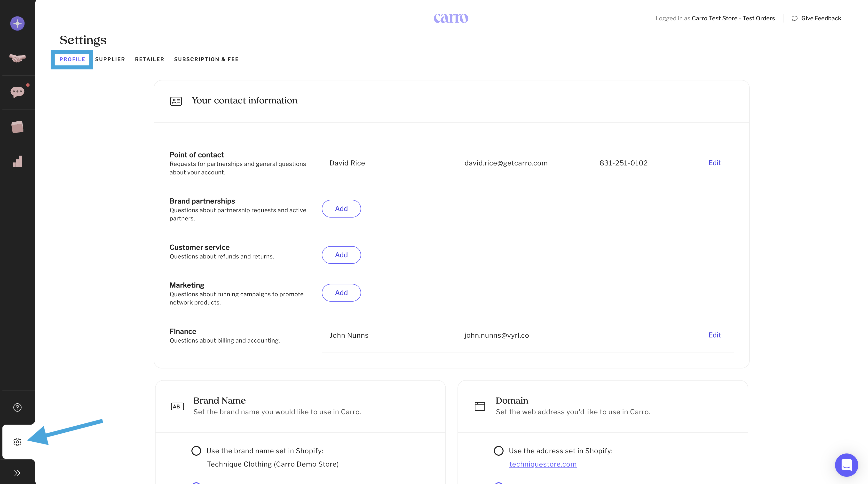This screenshot has width=868, height=484.
Task: Open the techniquestore.com link
Action: (x=543, y=464)
